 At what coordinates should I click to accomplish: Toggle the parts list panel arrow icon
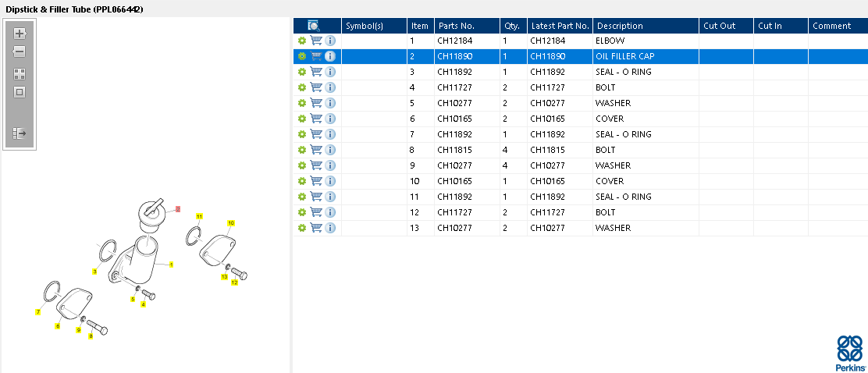(x=20, y=133)
